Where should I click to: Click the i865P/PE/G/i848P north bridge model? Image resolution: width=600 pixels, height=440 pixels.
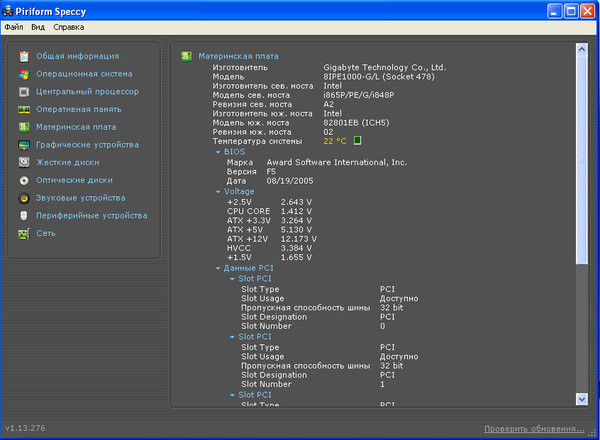(359, 95)
